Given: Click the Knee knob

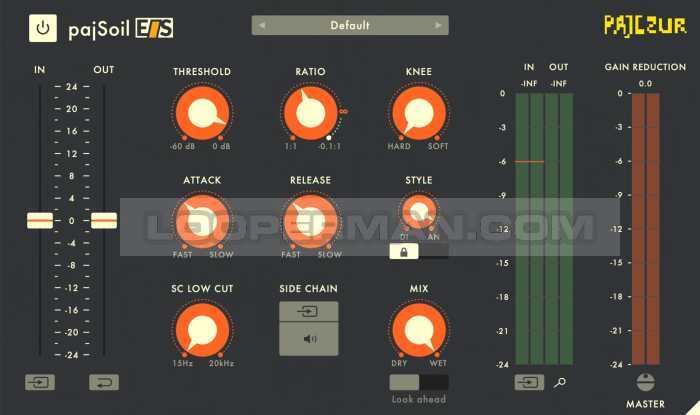Looking at the screenshot, I should [419, 113].
